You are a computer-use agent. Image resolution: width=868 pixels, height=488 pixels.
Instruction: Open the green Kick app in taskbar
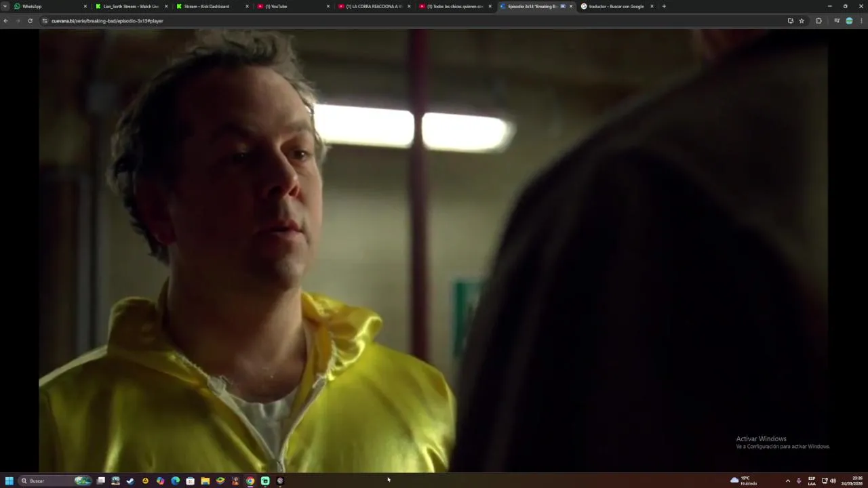click(x=265, y=481)
